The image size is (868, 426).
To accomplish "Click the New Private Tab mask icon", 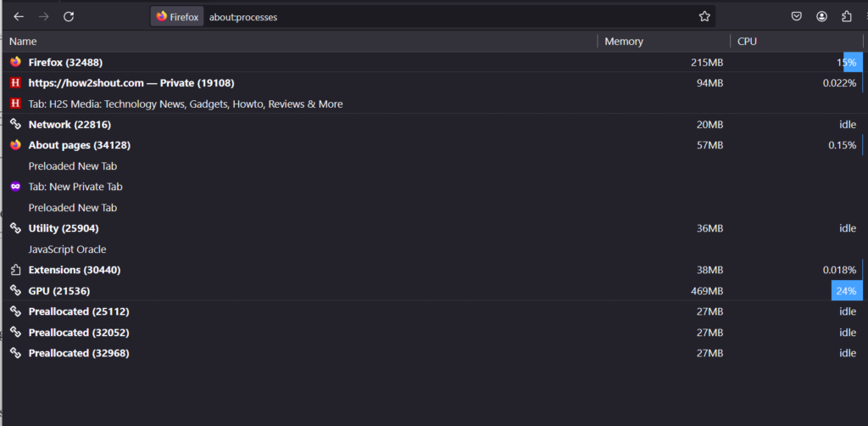I will pyautogui.click(x=15, y=187).
